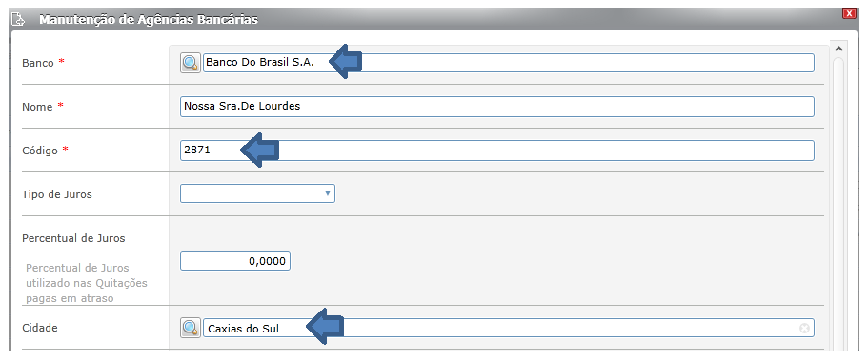
Task: Select the Percentual de Juros value 0,0000
Action: click(235, 261)
